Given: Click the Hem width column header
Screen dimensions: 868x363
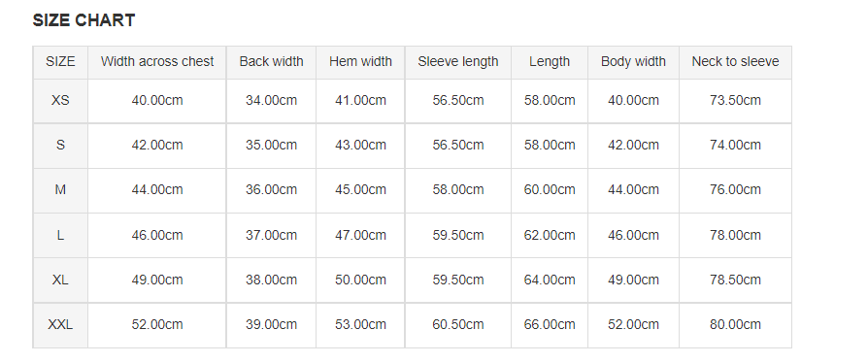Looking at the screenshot, I should click(360, 61).
